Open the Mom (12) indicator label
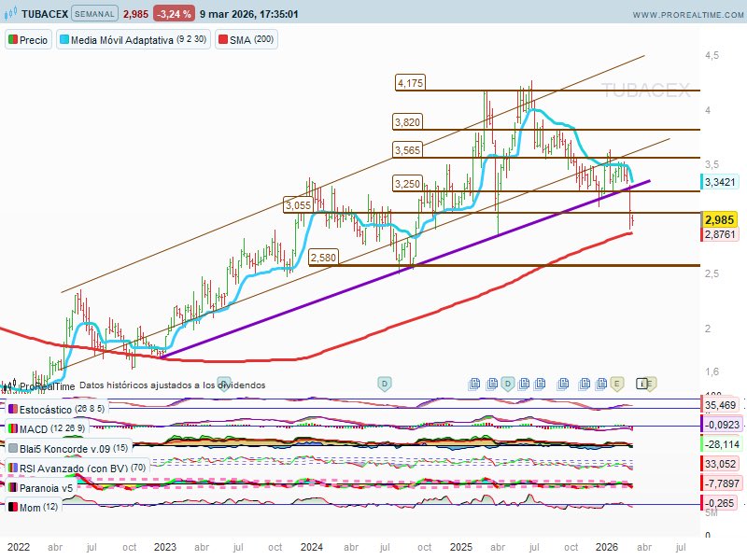Image resolution: width=747 pixels, height=560 pixels. click(34, 507)
